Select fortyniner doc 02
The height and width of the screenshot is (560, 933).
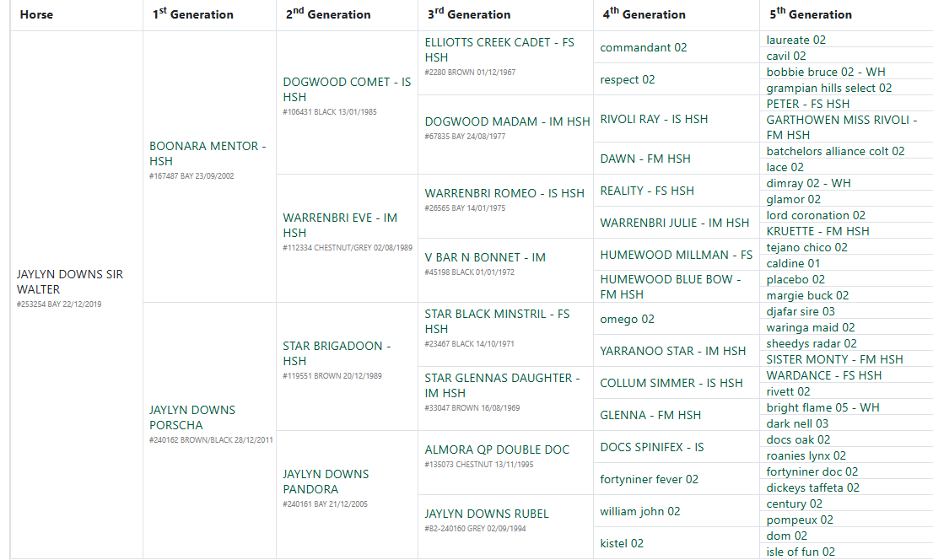(812, 472)
